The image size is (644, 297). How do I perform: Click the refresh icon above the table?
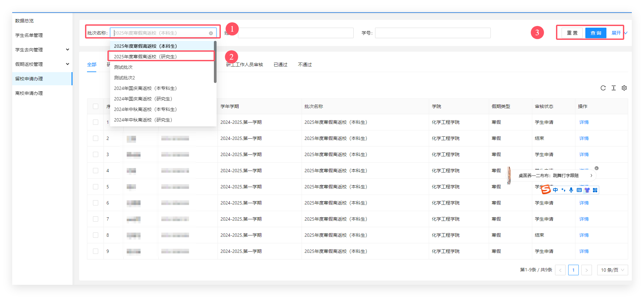603,88
